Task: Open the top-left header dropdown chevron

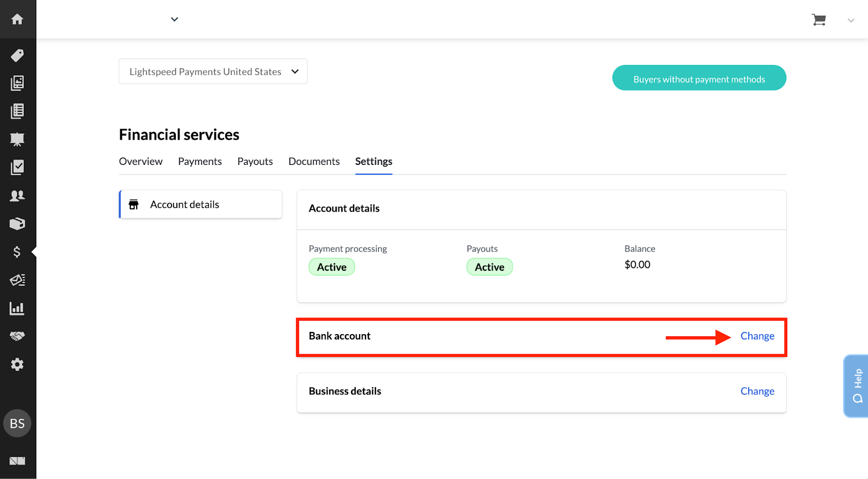Action: tap(174, 20)
